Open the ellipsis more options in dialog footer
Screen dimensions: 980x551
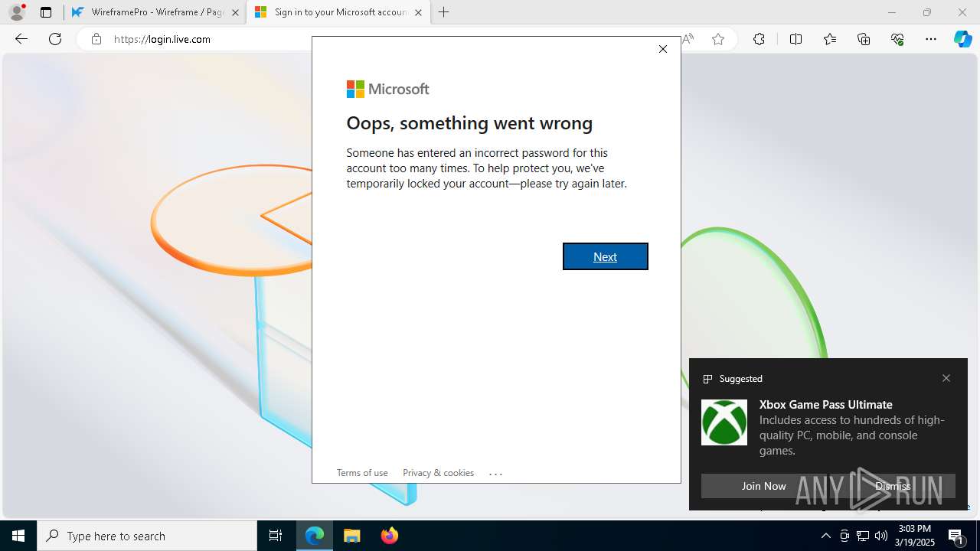click(x=495, y=474)
